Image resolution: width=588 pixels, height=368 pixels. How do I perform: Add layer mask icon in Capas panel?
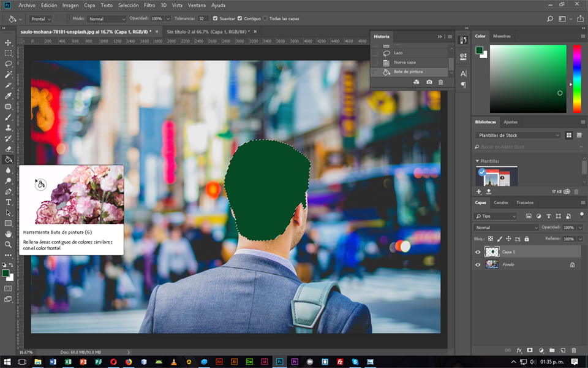(529, 350)
